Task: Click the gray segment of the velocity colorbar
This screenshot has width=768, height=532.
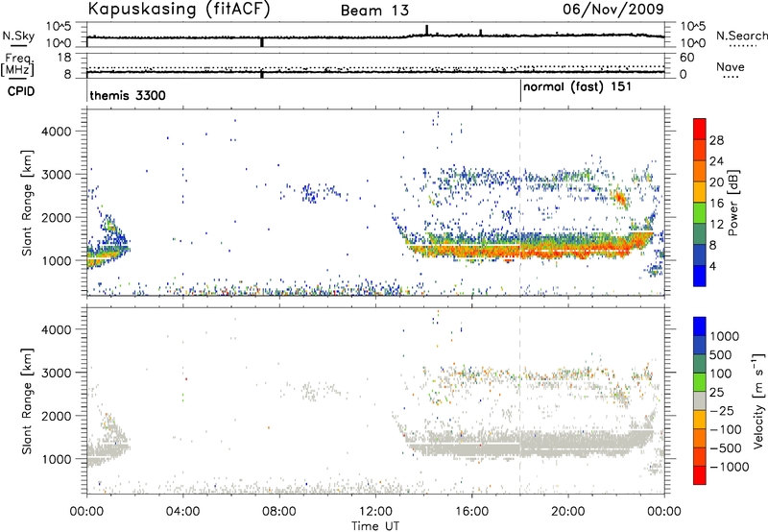Action: pos(700,401)
